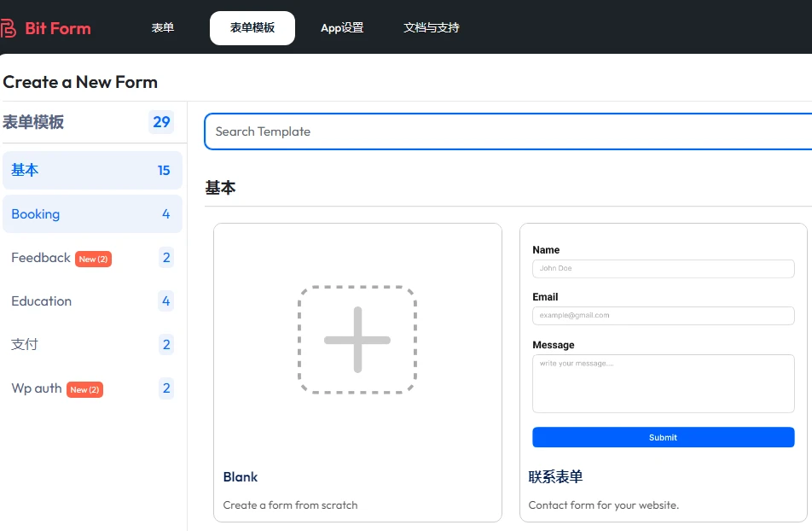Click the 'New (2)' badge beside Feedback
The height and width of the screenshot is (531, 812).
pyautogui.click(x=93, y=258)
